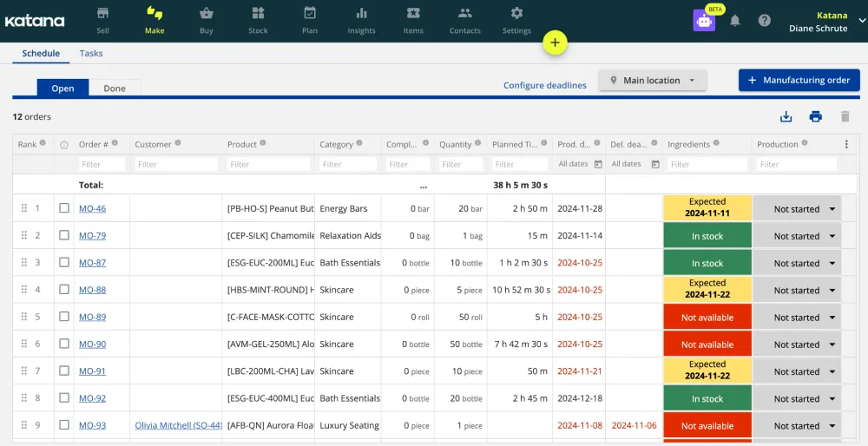Viewport: 868px width, 446px height.
Task: Click the red Not available status for MO-89
Action: point(707,318)
